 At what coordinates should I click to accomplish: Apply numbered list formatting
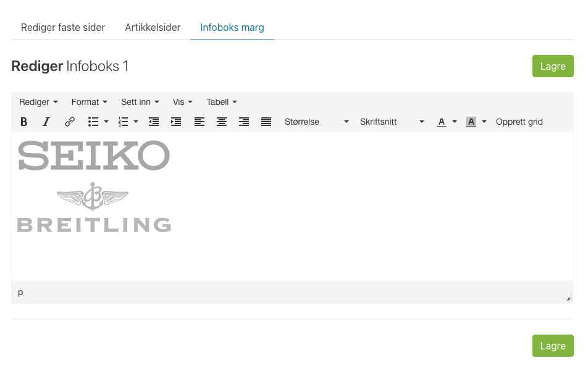point(123,122)
